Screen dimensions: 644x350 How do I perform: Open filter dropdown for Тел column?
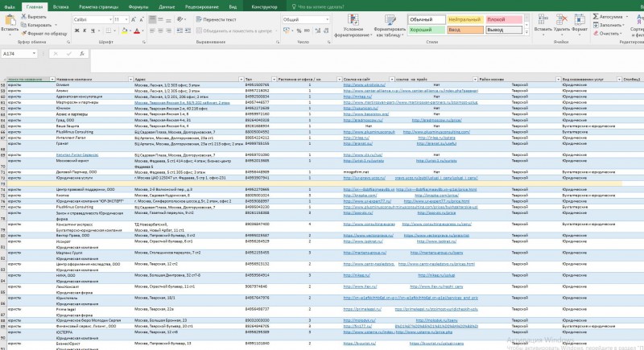(274, 79)
